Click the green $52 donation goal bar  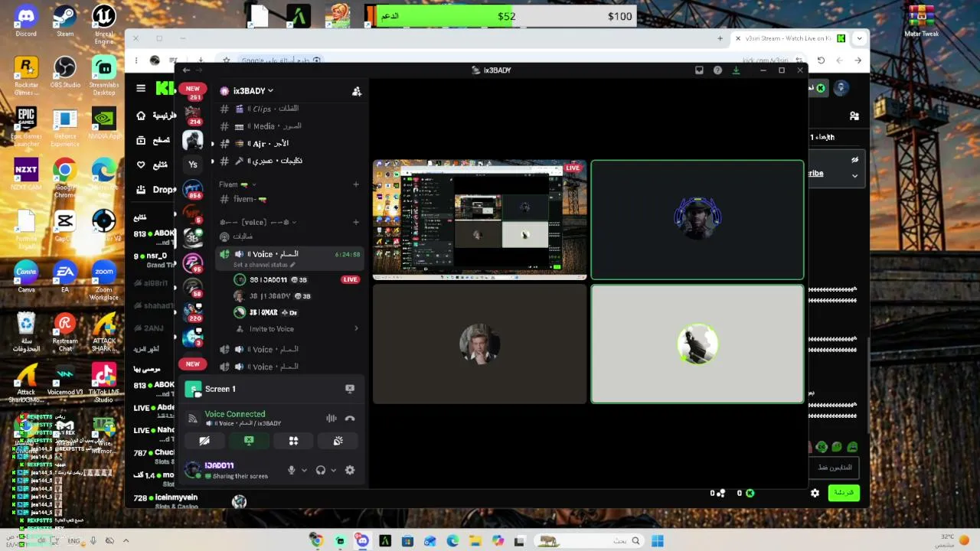coord(444,16)
